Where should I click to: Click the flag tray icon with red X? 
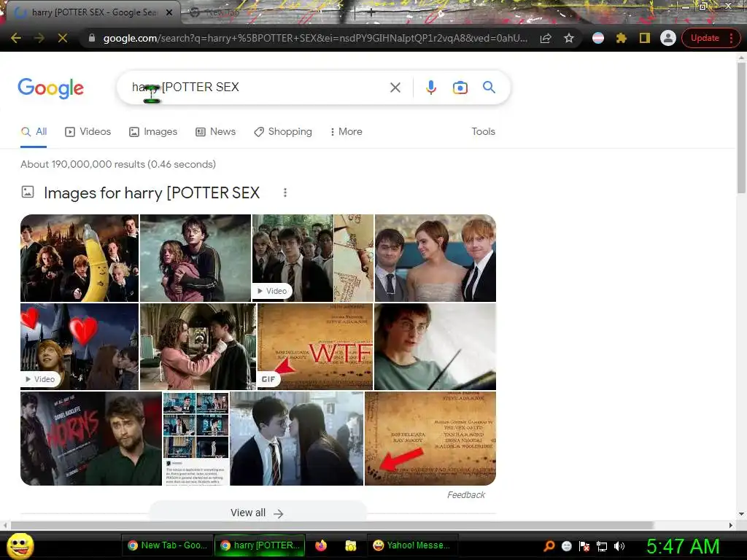[x=584, y=546]
